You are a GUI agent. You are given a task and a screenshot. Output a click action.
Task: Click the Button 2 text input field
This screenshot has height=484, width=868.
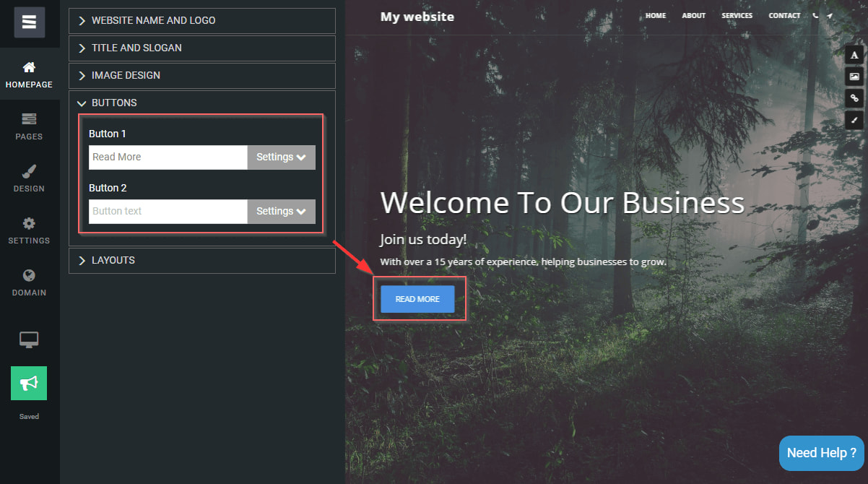(168, 212)
